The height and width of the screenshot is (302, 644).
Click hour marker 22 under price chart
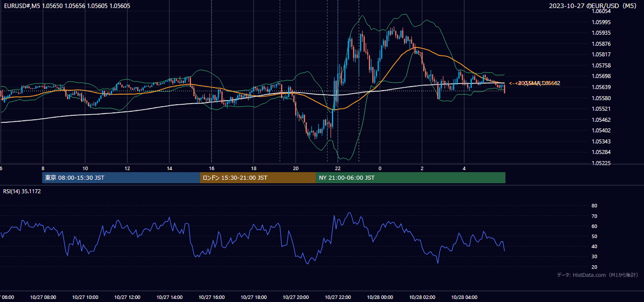coord(338,168)
